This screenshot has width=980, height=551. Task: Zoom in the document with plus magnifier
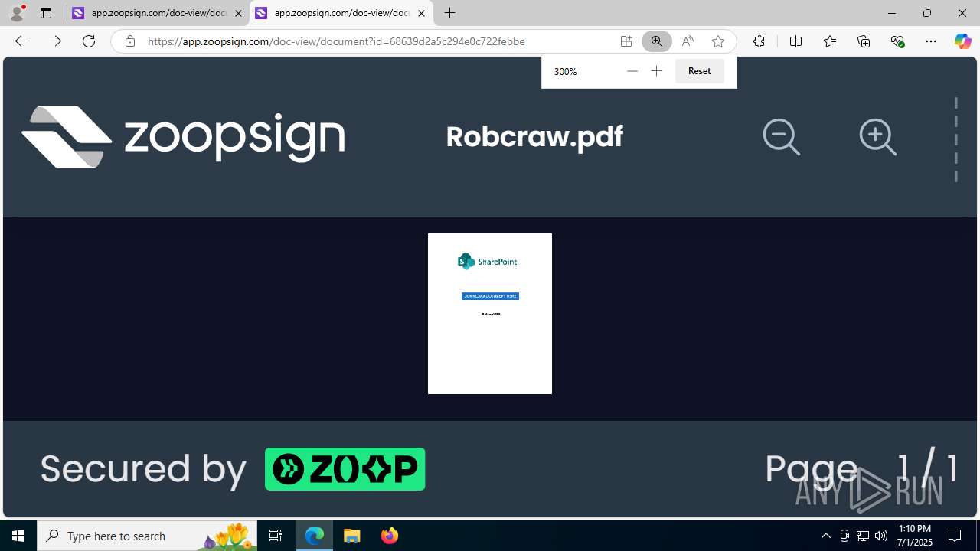(x=878, y=137)
